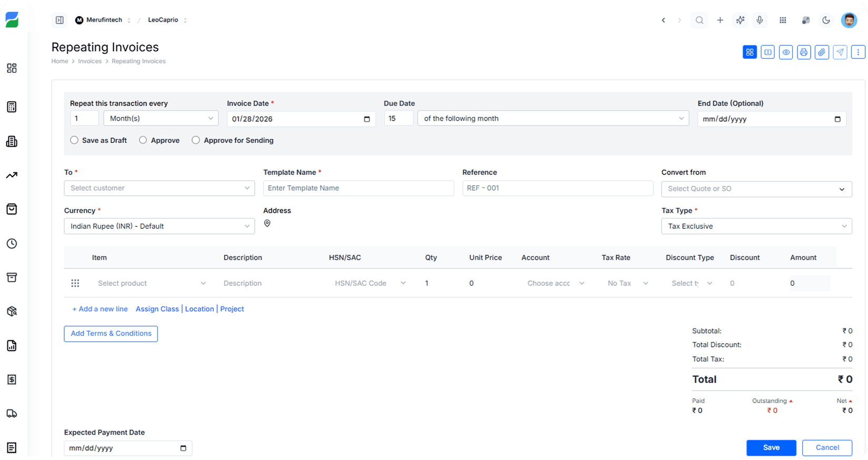Choose the Approve for Sending option
The width and height of the screenshot is (868, 460).
(x=196, y=140)
